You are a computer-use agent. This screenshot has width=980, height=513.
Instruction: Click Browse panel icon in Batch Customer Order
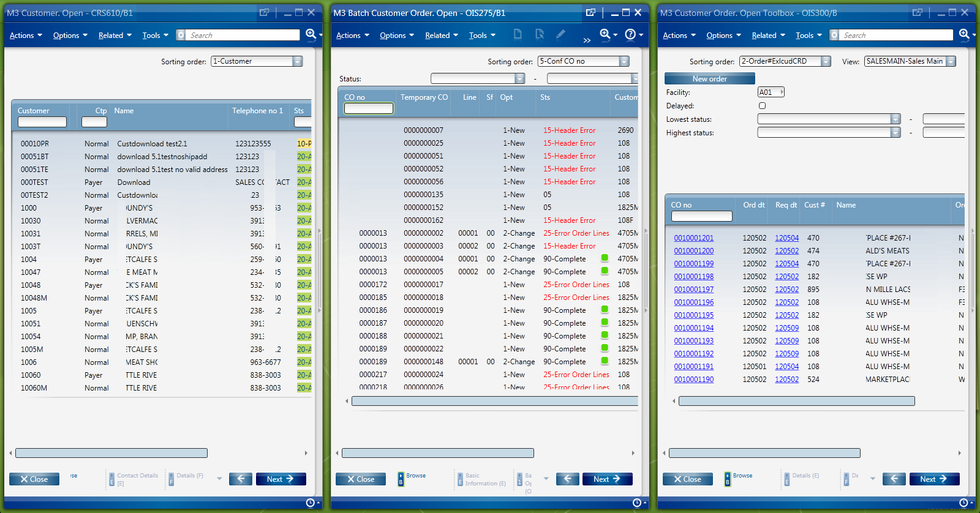click(x=401, y=479)
